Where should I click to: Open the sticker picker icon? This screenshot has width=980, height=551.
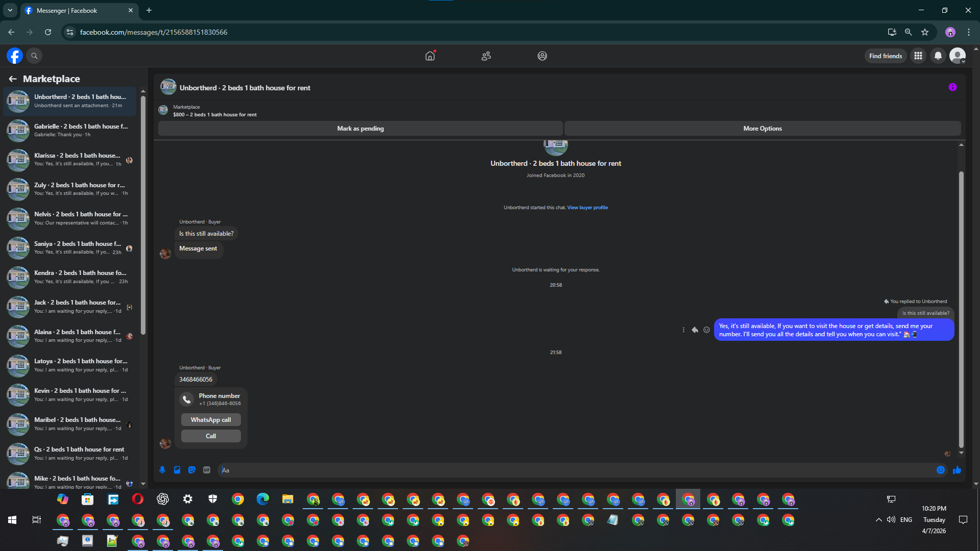point(192,470)
